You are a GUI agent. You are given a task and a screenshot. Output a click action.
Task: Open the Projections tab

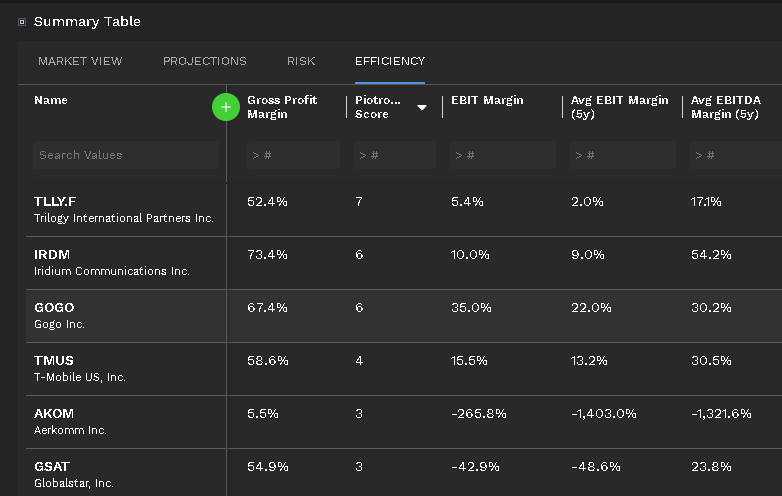coord(204,61)
